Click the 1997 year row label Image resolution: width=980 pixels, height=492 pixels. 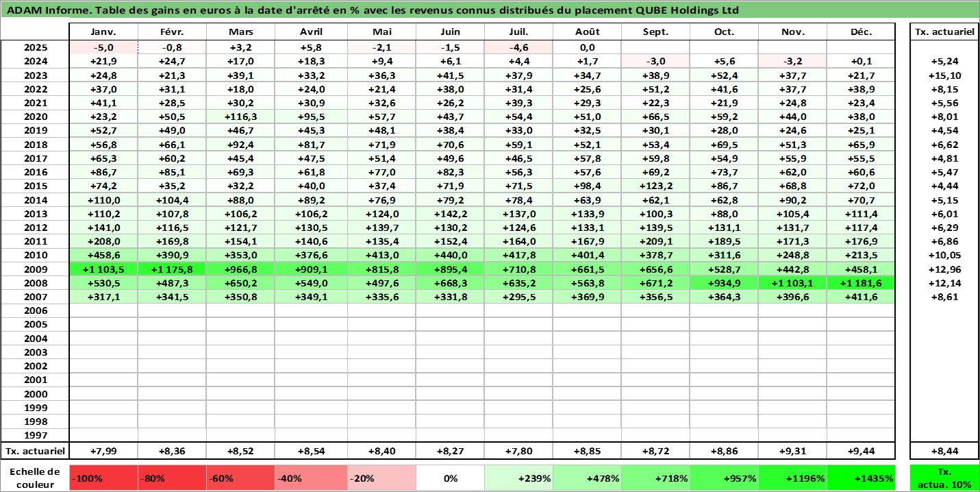coord(36,435)
